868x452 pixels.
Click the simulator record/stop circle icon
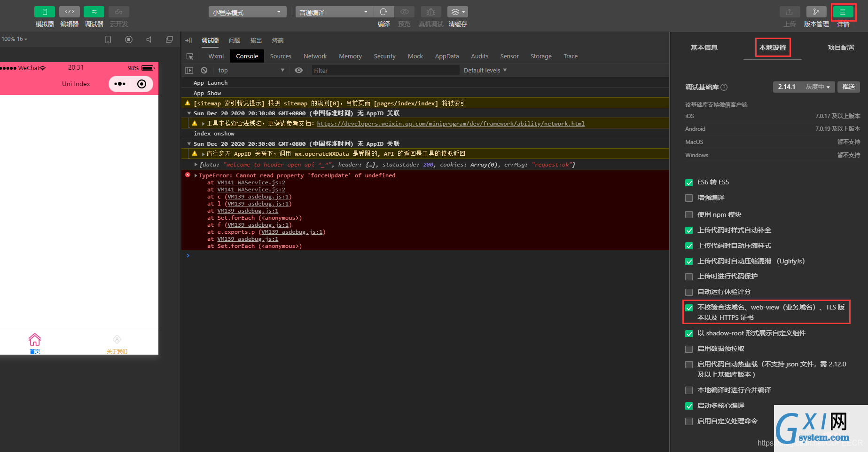129,40
